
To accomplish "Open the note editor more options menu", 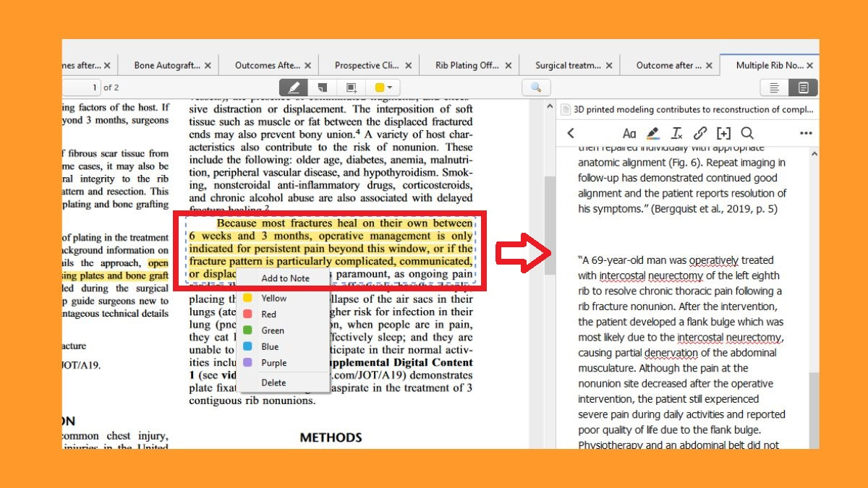I will tap(806, 133).
